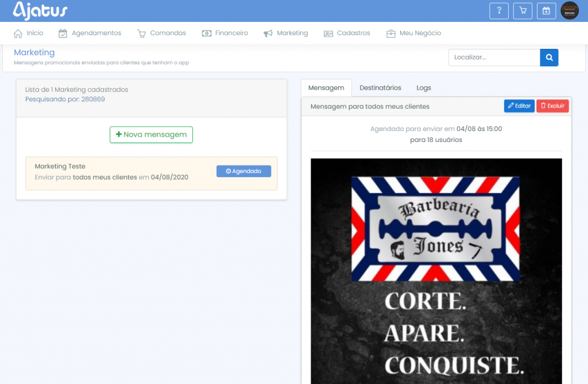Click the Editar button
This screenshot has height=384, width=588.
pyautogui.click(x=519, y=106)
